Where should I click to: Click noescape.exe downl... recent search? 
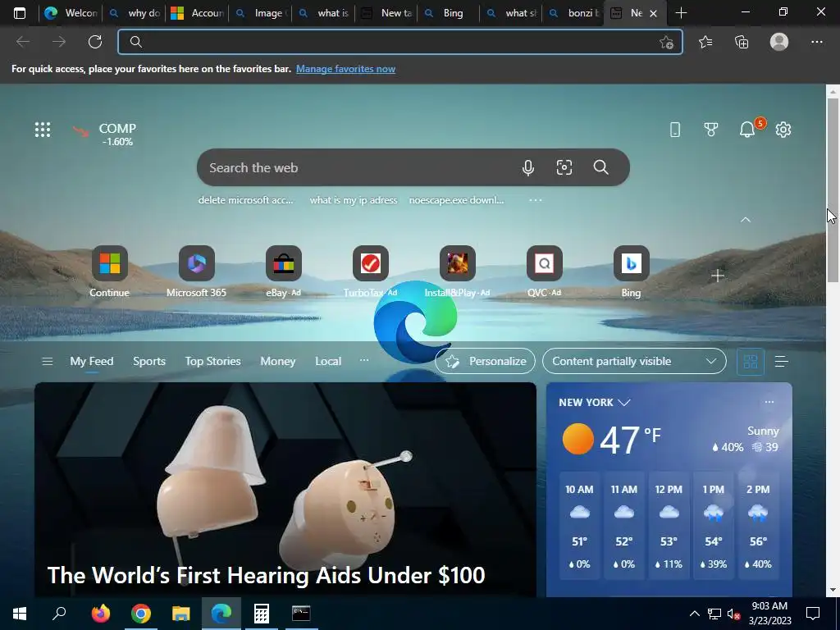coord(456,200)
